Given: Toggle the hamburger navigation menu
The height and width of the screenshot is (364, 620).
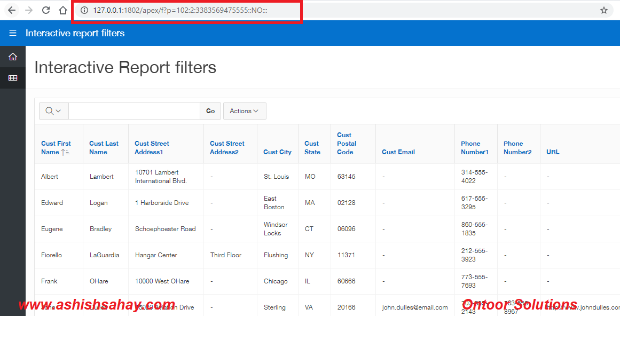Looking at the screenshot, I should coord(13,33).
